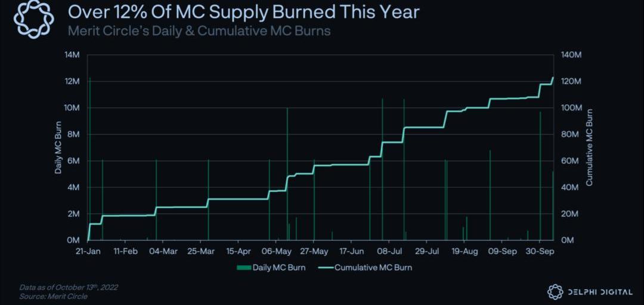644x305 pixels.
Task: Click the 'Source: Merit Circle' text
Action: tap(53, 296)
